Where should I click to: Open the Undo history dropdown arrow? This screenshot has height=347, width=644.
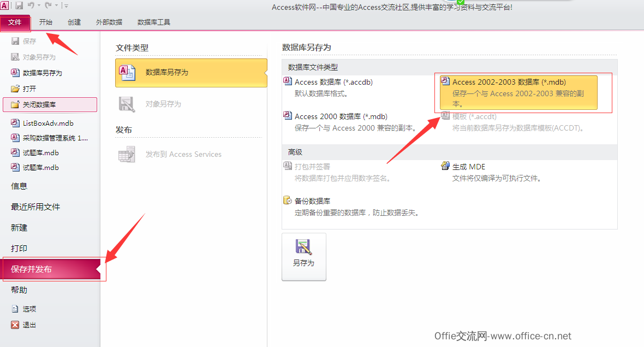[x=39, y=6]
